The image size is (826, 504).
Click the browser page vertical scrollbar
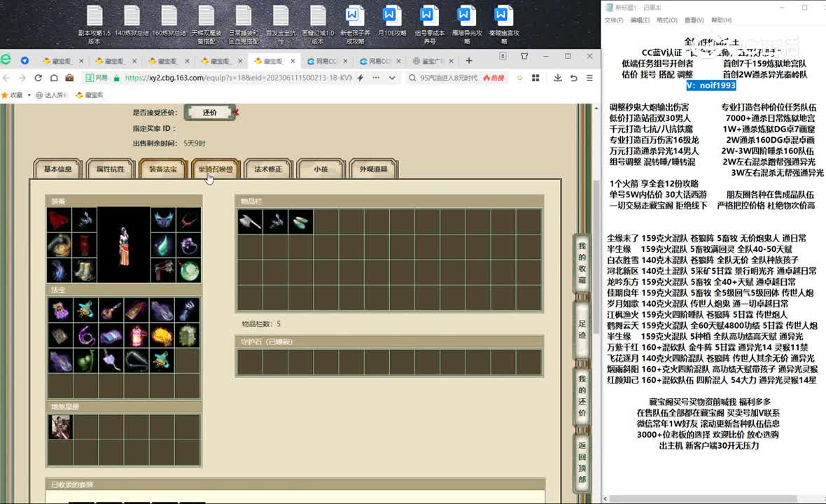(x=596, y=256)
